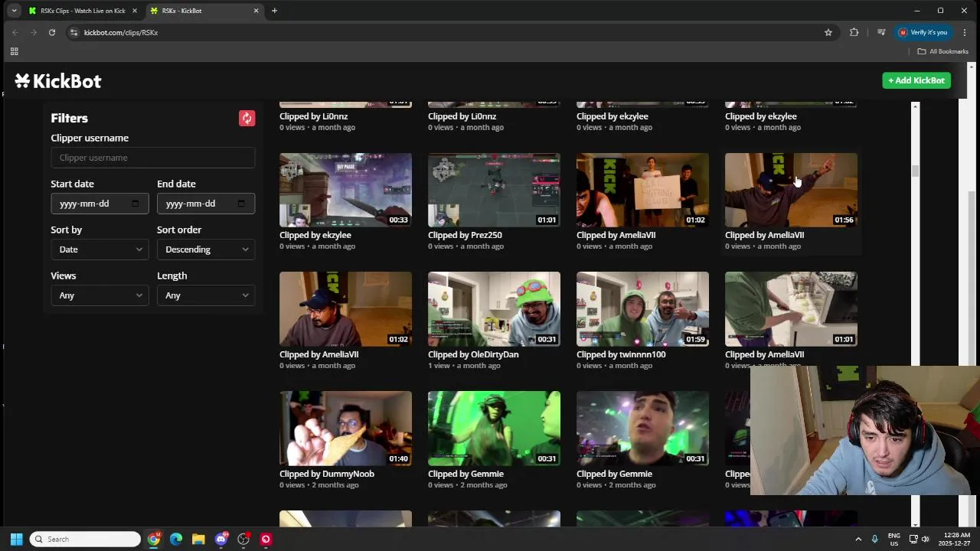Go back with the browser back arrow
The image size is (980, 551).
[x=15, y=32]
